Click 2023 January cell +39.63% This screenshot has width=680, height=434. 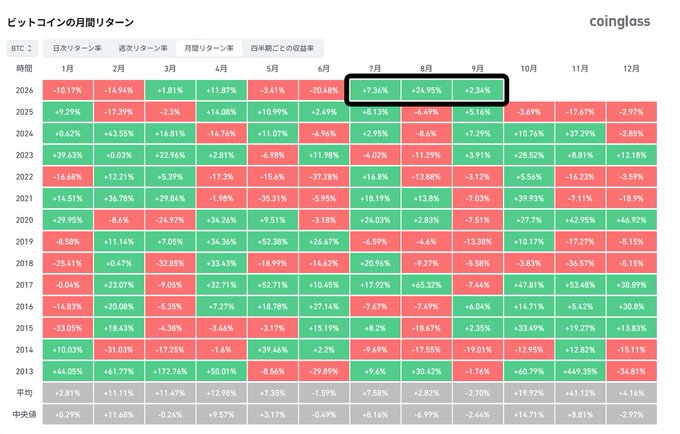pos(68,155)
